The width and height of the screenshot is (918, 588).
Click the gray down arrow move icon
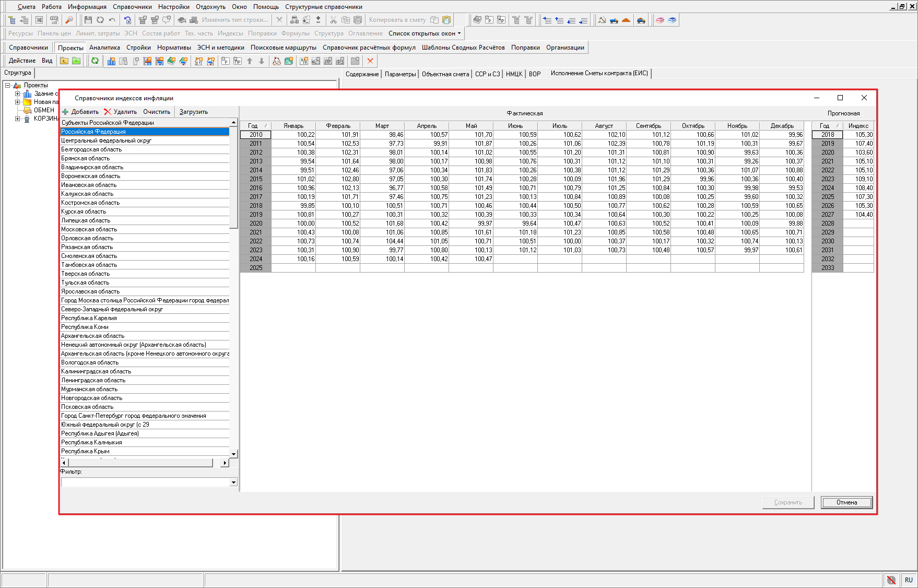262,61
